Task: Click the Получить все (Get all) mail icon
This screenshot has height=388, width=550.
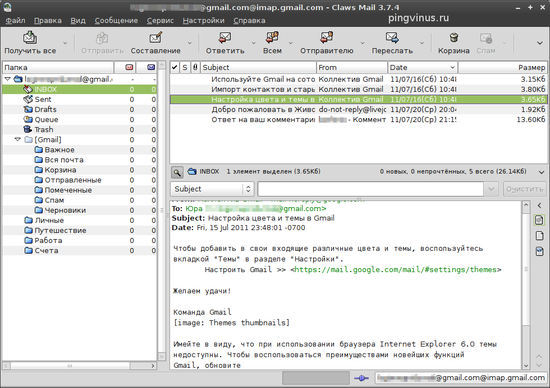Action: click(x=30, y=38)
